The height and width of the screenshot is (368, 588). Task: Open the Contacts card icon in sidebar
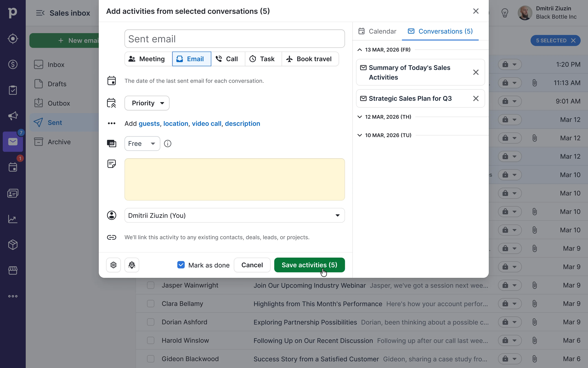[13, 193]
